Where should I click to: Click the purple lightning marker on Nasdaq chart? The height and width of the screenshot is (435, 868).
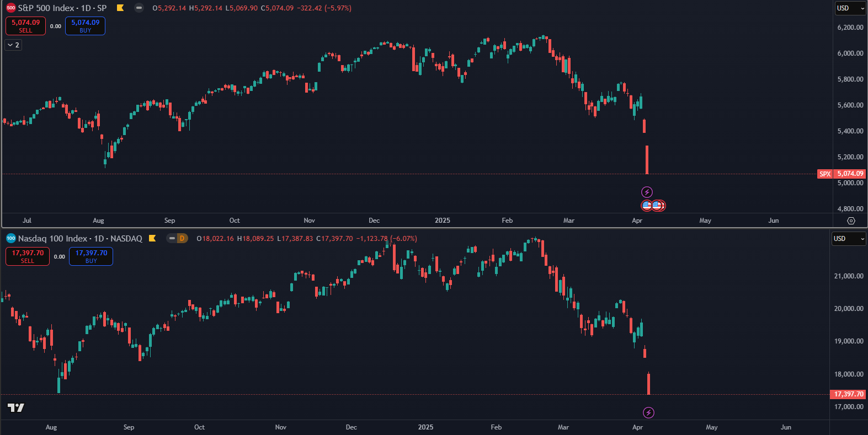pos(649,412)
